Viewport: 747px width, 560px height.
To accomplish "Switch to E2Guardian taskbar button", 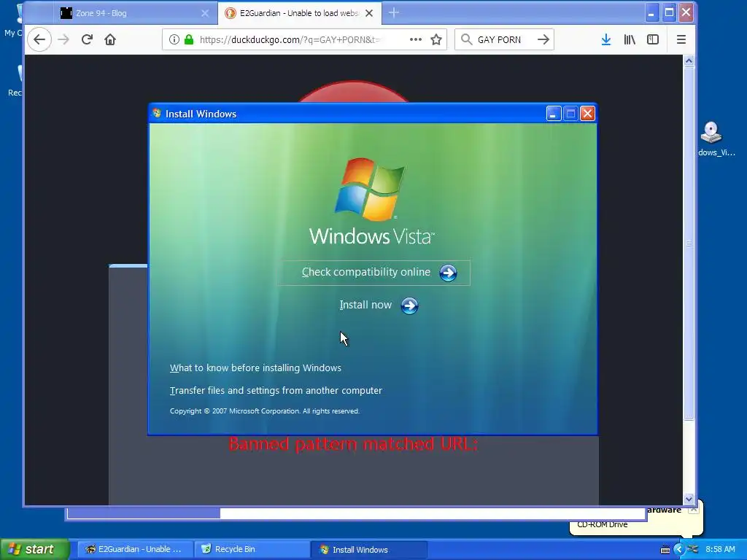I will pos(134,549).
